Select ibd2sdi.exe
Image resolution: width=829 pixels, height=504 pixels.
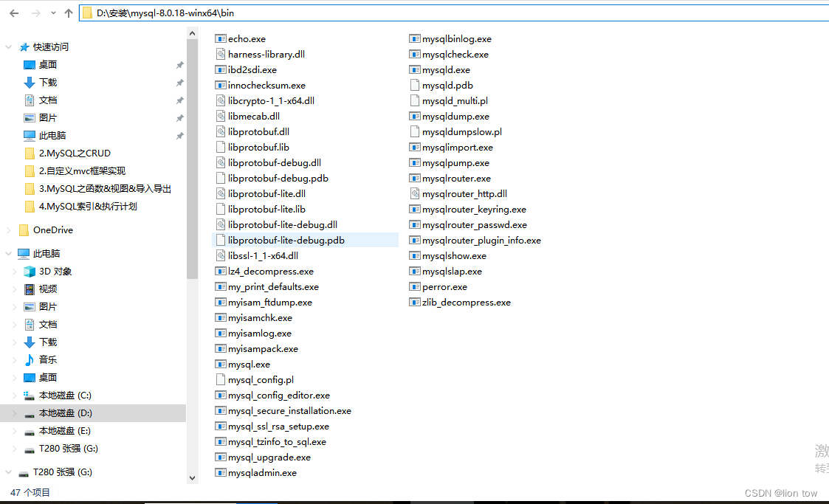coord(252,70)
